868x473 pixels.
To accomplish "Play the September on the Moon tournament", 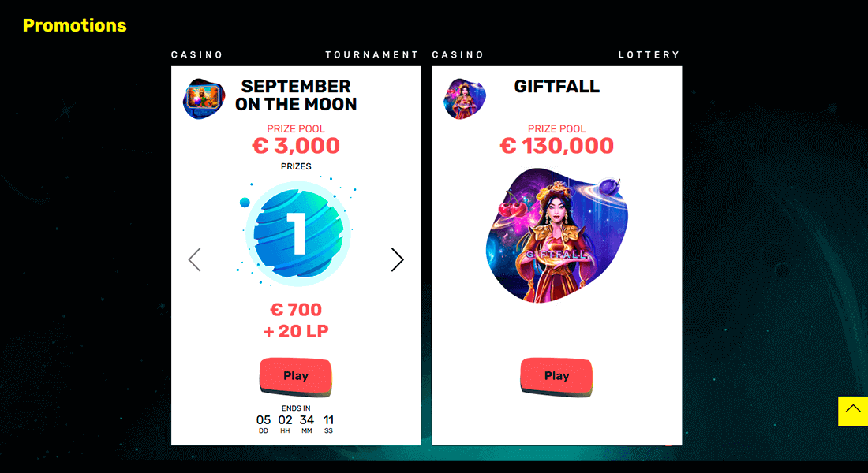I will (296, 377).
